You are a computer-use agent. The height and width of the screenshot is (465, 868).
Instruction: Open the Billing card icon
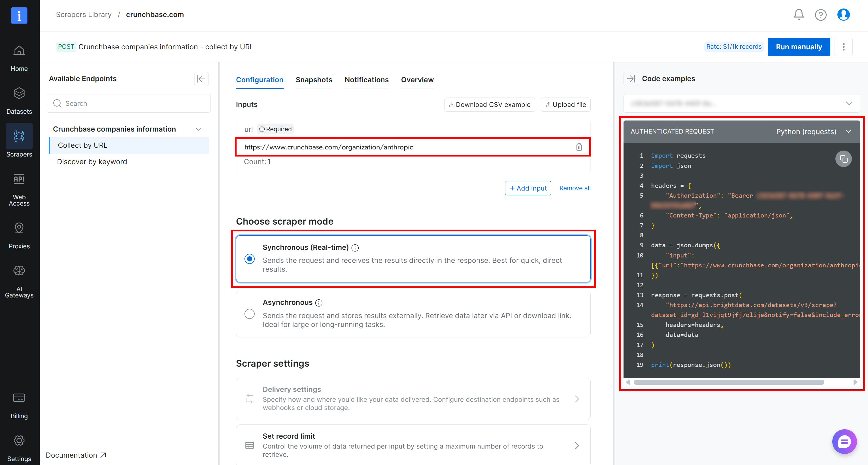pos(19,398)
